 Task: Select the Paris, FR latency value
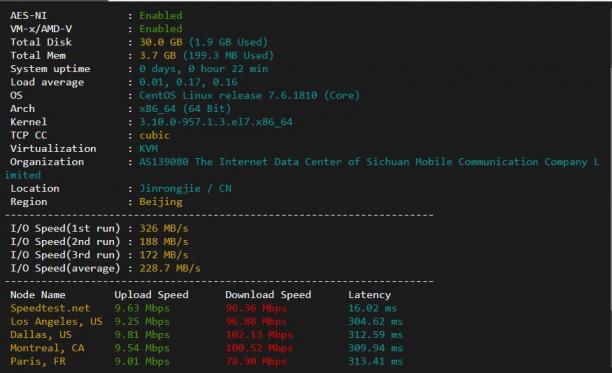click(375, 361)
